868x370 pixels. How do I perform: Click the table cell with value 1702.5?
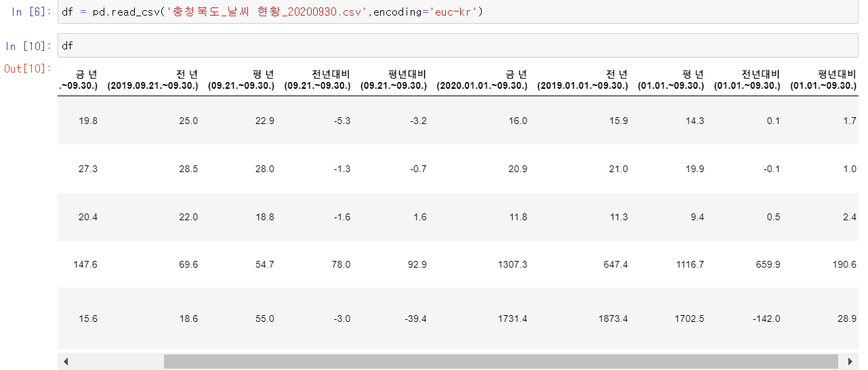pyautogui.click(x=688, y=318)
